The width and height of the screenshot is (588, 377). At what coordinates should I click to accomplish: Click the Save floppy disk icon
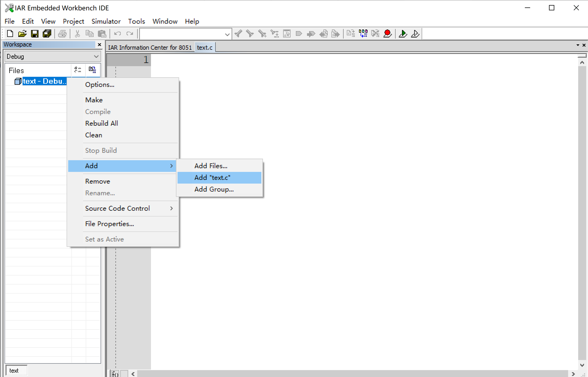point(35,34)
